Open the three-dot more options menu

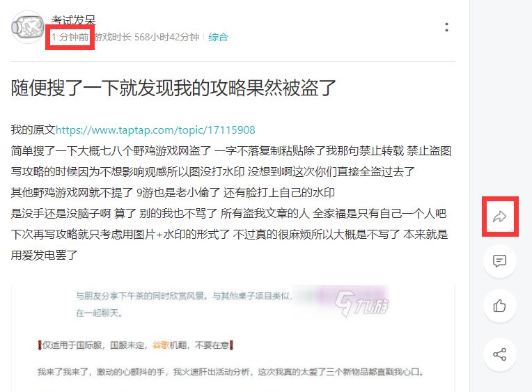446,27
